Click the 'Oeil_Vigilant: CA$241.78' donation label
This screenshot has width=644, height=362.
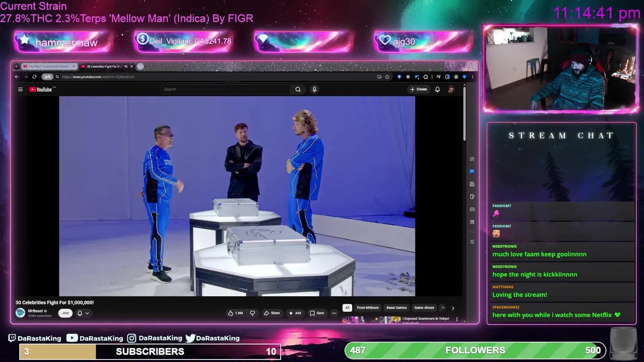(x=190, y=41)
